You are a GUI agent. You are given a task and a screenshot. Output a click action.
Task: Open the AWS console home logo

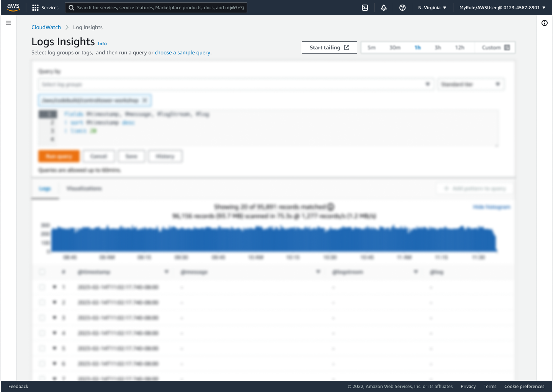point(13,7)
